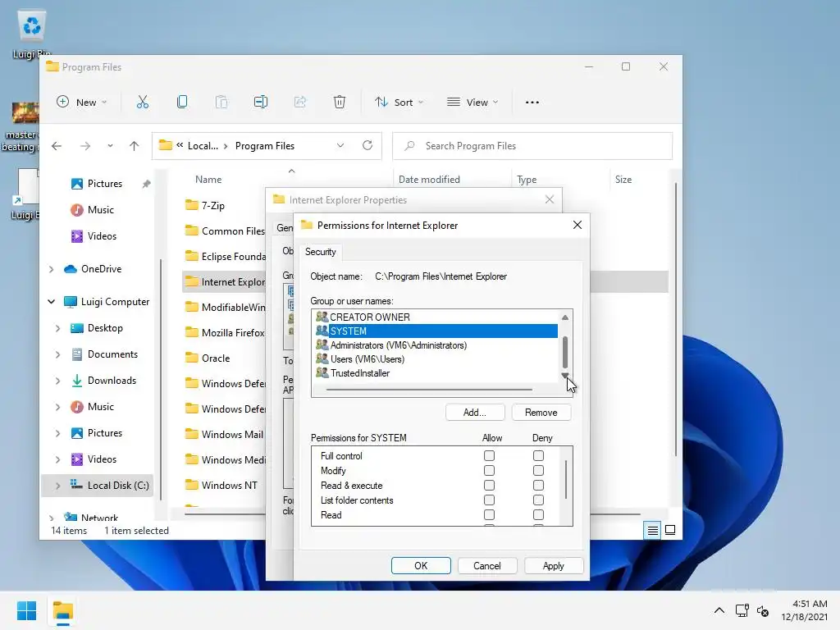This screenshot has width=840, height=630.
Task: Click Program Files breadcrumb in address bar
Action: click(x=265, y=146)
